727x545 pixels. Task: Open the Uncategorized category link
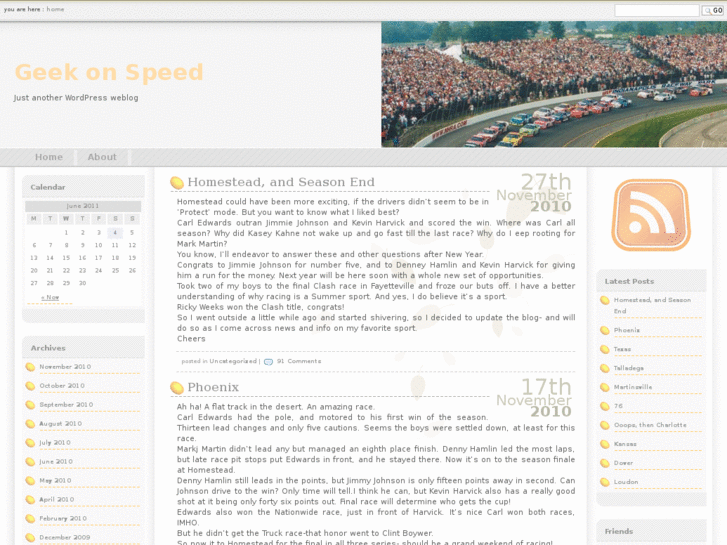coord(233,361)
